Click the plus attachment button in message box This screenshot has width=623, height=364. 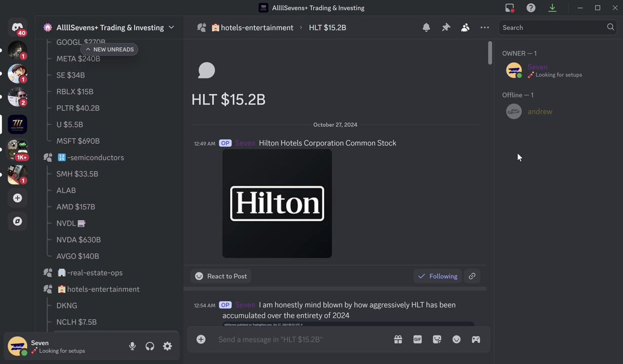pyautogui.click(x=201, y=339)
